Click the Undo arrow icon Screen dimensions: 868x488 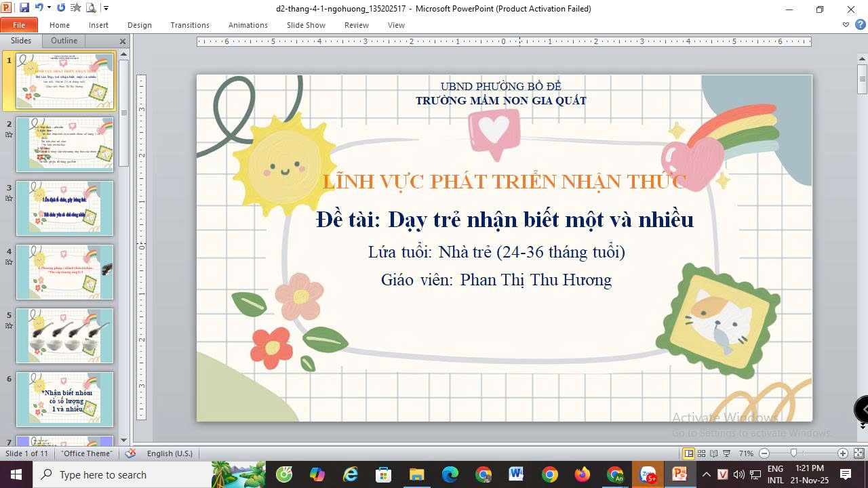39,8
